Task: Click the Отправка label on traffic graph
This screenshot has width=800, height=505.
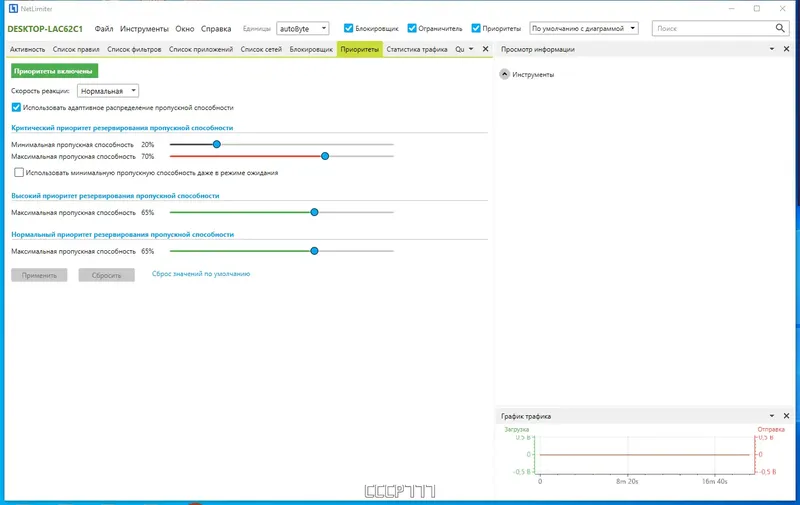Action: 771,430
